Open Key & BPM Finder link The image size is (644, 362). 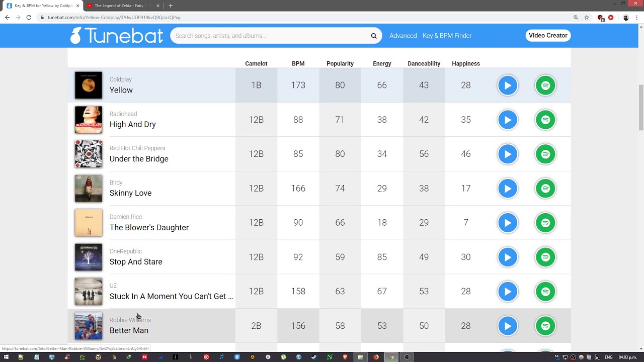[447, 36]
